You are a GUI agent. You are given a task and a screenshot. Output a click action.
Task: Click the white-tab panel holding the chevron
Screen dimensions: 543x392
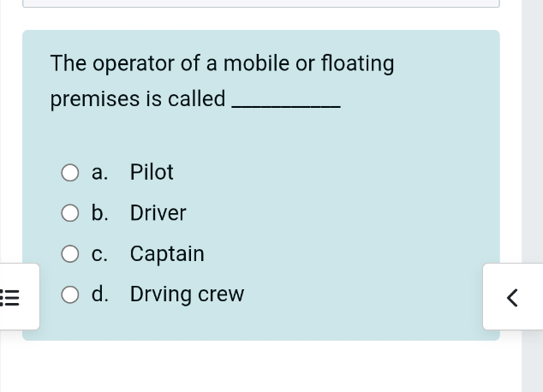coord(513,296)
